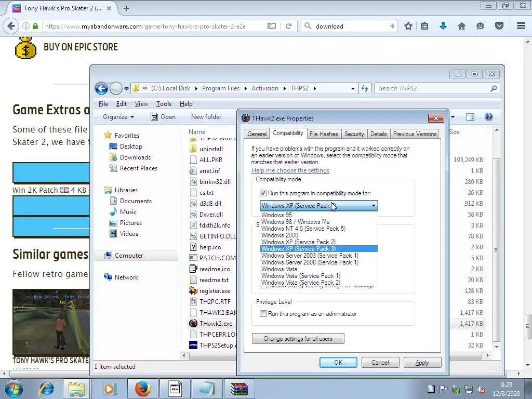Open Explorer help question mark icon
532x399 pixels.
[488, 117]
